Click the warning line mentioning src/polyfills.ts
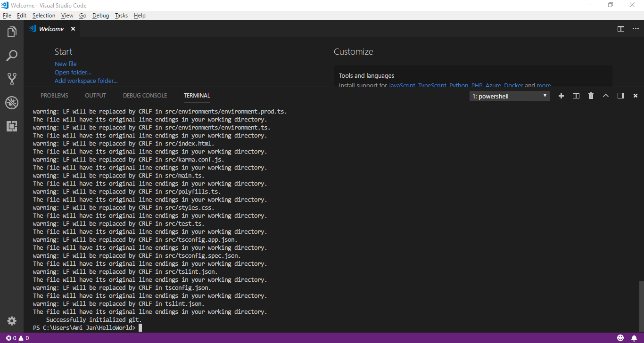644x343 pixels. coord(127,191)
